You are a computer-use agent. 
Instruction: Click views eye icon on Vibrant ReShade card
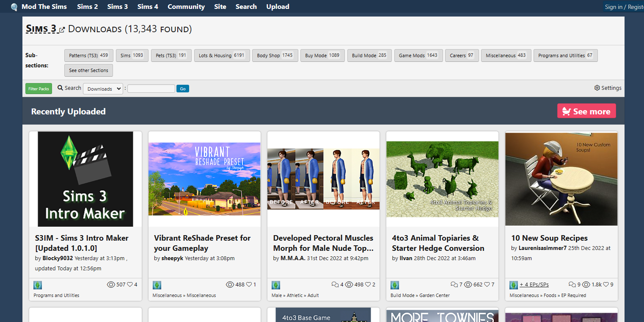(230, 285)
